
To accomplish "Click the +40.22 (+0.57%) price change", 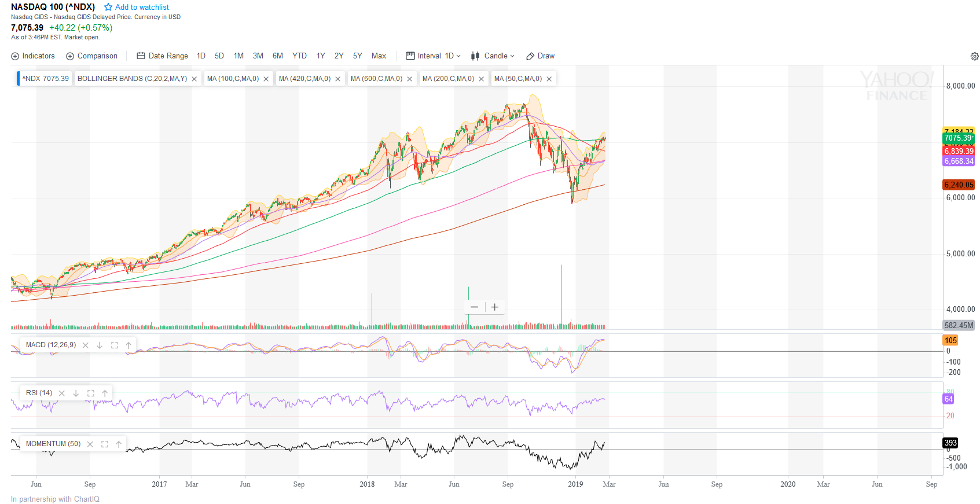I will point(81,28).
